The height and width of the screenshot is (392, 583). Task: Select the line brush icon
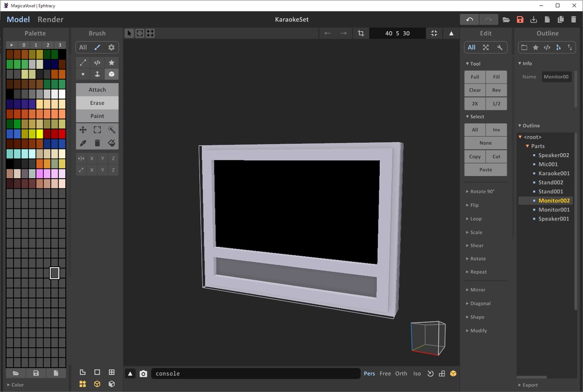point(83,63)
